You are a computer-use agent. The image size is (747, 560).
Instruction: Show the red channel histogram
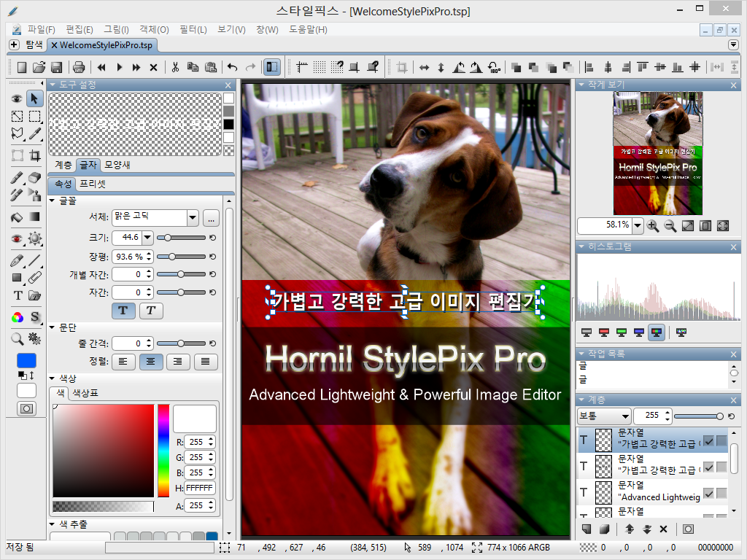[604, 332]
